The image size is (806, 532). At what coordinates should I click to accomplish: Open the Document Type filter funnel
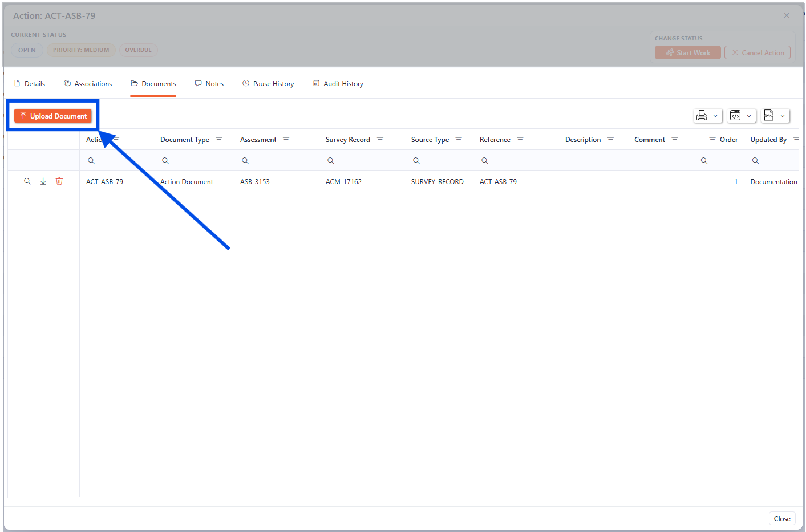tap(219, 139)
